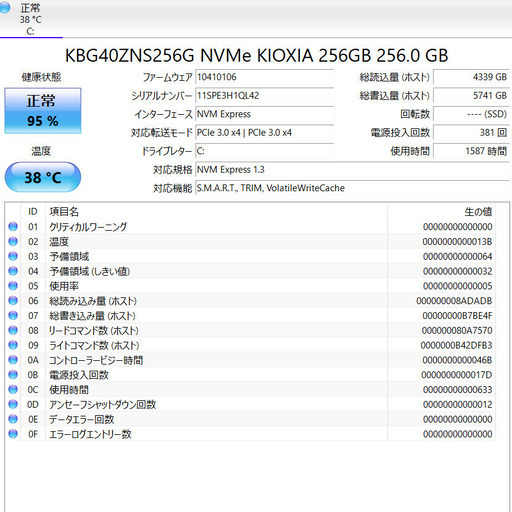Select the コントローラービジー時間 attribute row

[251, 360]
